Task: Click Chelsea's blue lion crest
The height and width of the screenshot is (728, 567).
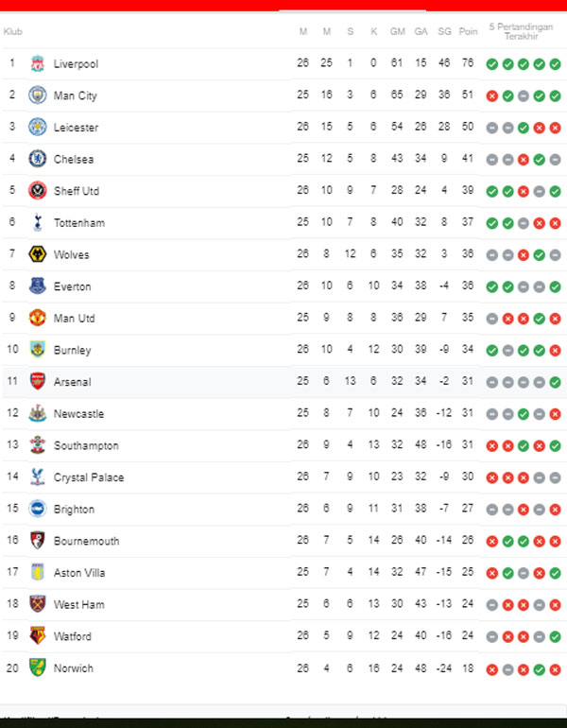Action: pos(38,159)
